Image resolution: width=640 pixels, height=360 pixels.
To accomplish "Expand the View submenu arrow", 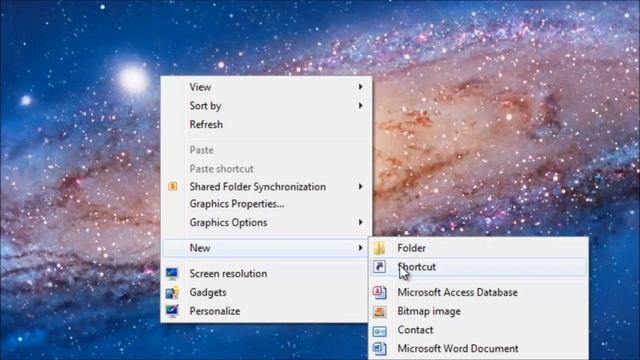I will point(360,87).
